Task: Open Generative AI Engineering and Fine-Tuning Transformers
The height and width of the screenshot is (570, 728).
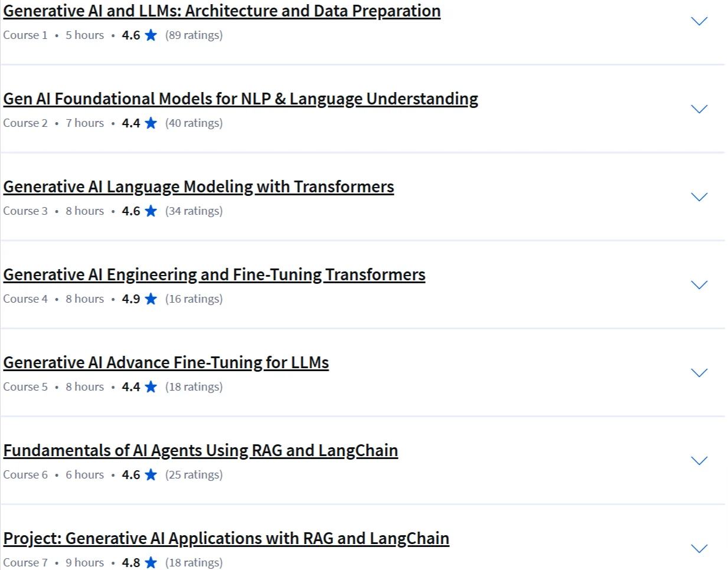Action: (x=214, y=275)
